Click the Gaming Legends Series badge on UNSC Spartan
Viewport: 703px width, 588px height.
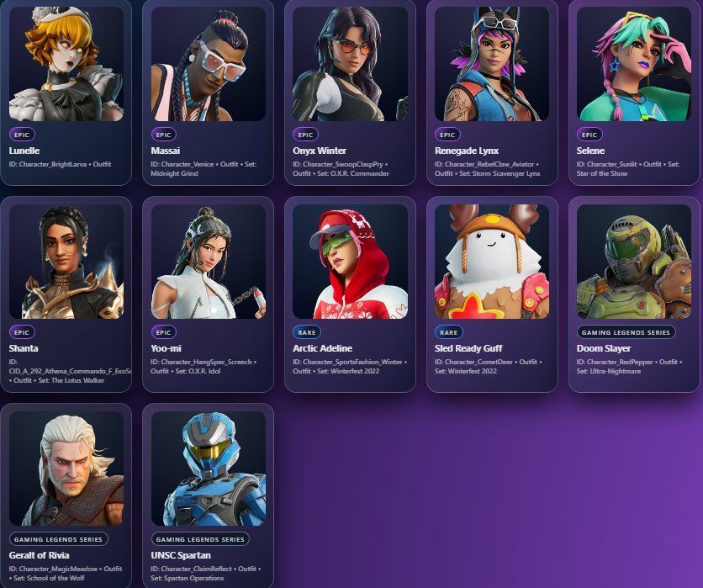click(200, 539)
